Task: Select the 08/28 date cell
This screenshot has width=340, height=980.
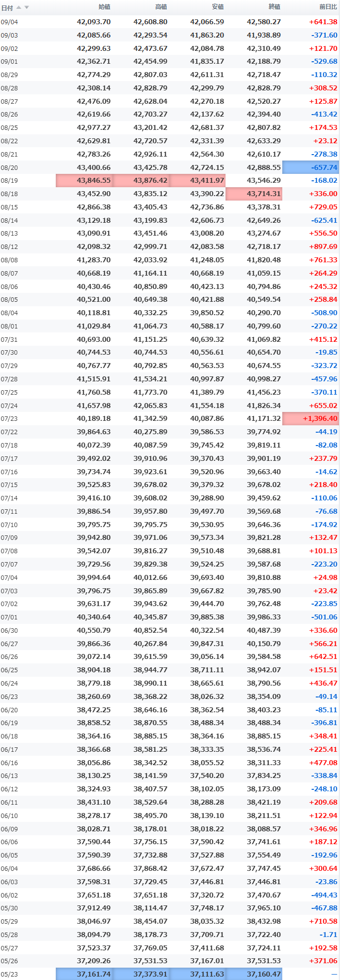Action: [9, 88]
